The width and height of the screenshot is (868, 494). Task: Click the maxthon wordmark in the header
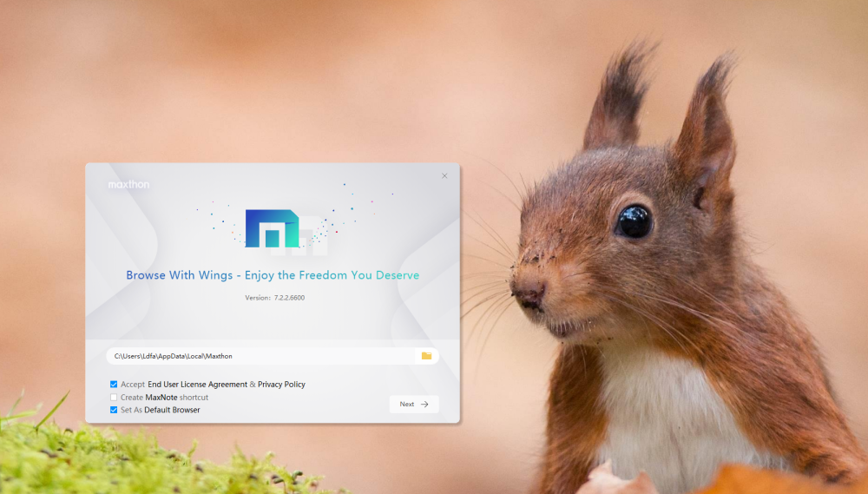[x=128, y=185]
